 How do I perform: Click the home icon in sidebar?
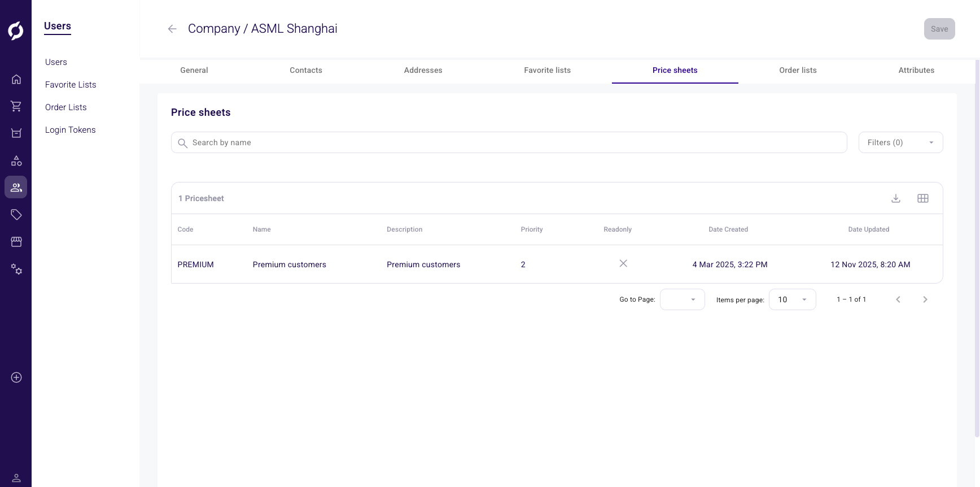coord(16,79)
